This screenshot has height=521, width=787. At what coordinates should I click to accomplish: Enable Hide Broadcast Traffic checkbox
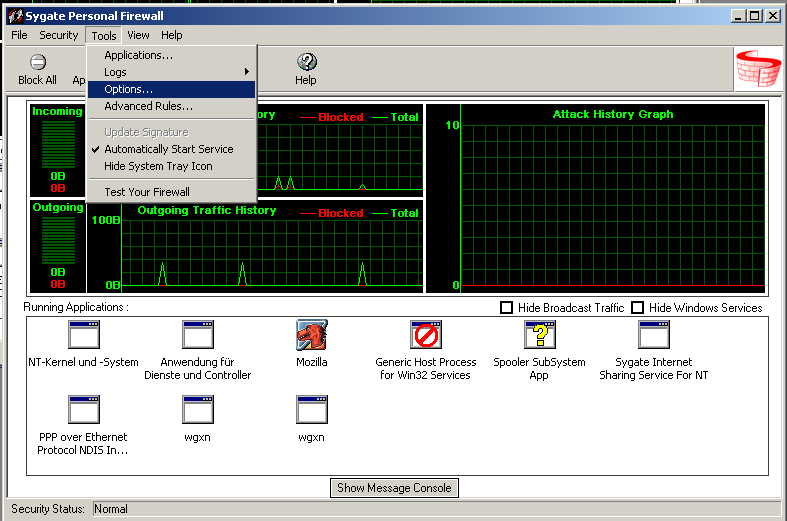(506, 307)
